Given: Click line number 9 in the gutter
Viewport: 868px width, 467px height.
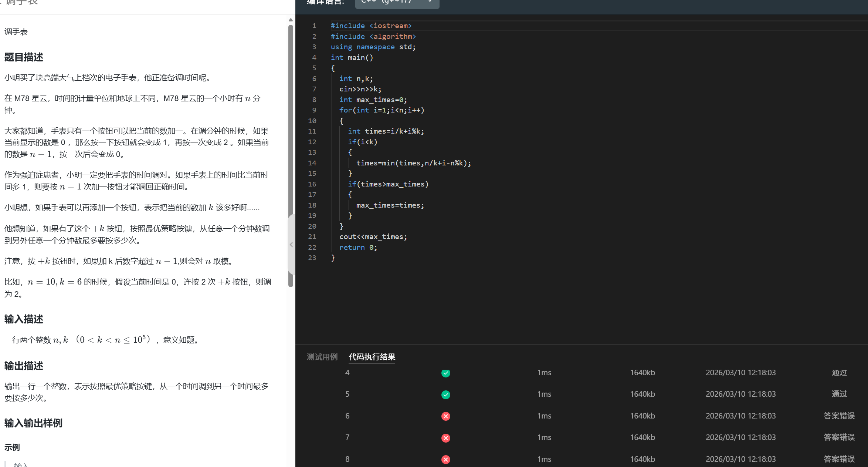Looking at the screenshot, I should click(x=314, y=110).
